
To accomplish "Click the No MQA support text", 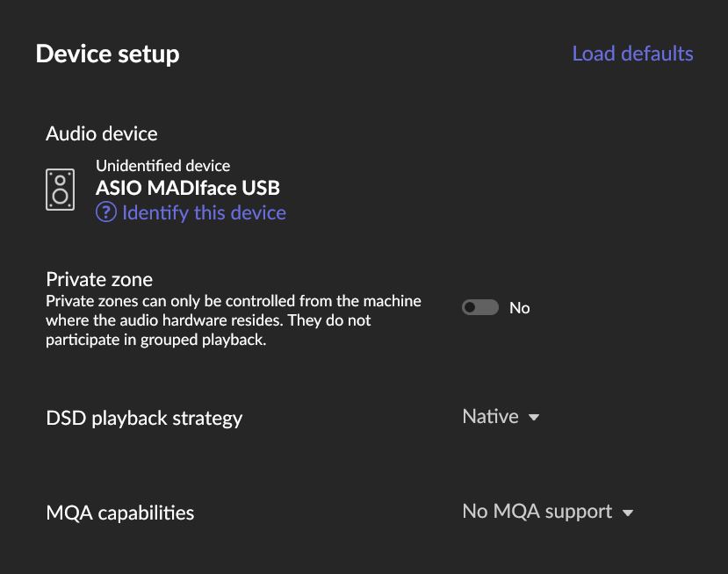I will tap(537, 512).
